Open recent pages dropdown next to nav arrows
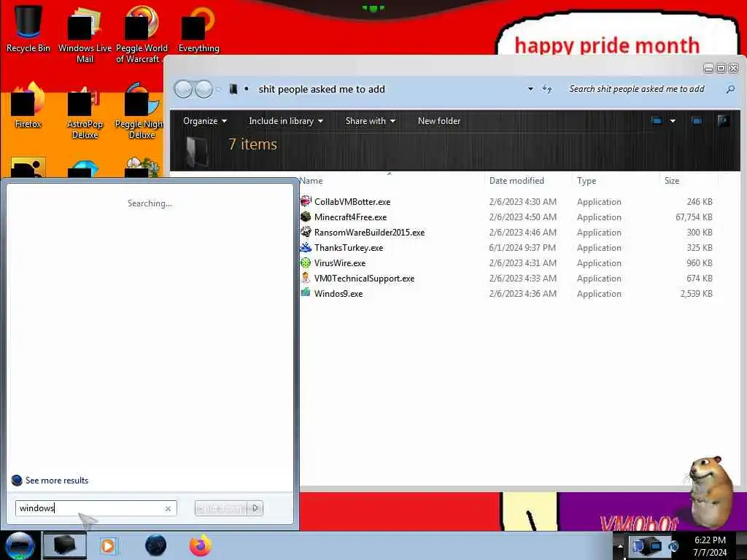The width and height of the screenshot is (747, 560). click(219, 89)
